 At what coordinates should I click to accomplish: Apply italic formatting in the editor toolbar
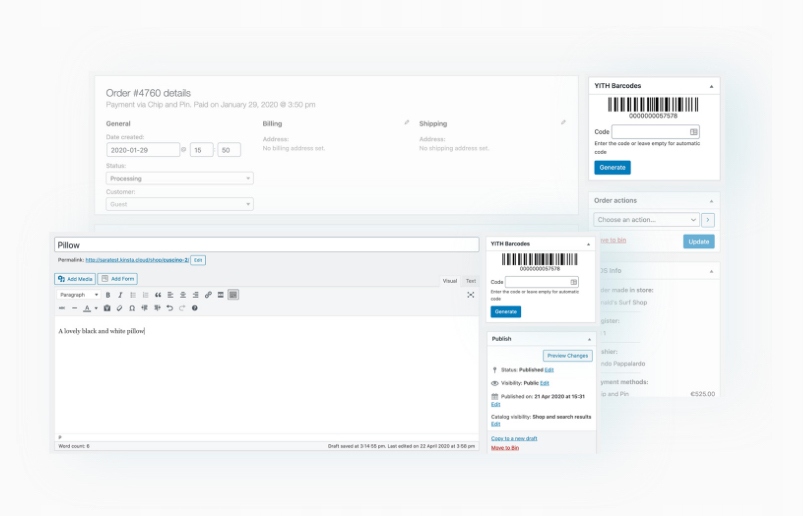(120, 295)
